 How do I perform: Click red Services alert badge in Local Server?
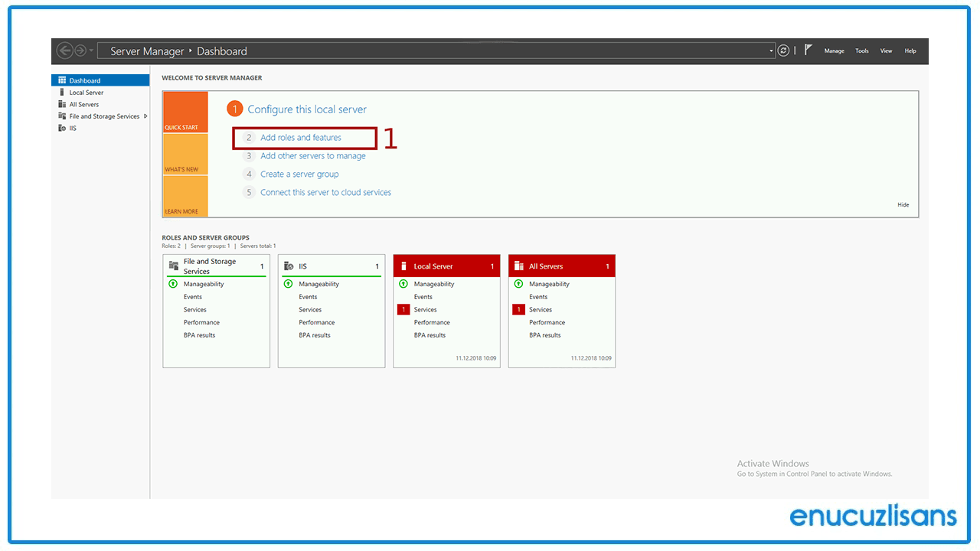(x=403, y=310)
